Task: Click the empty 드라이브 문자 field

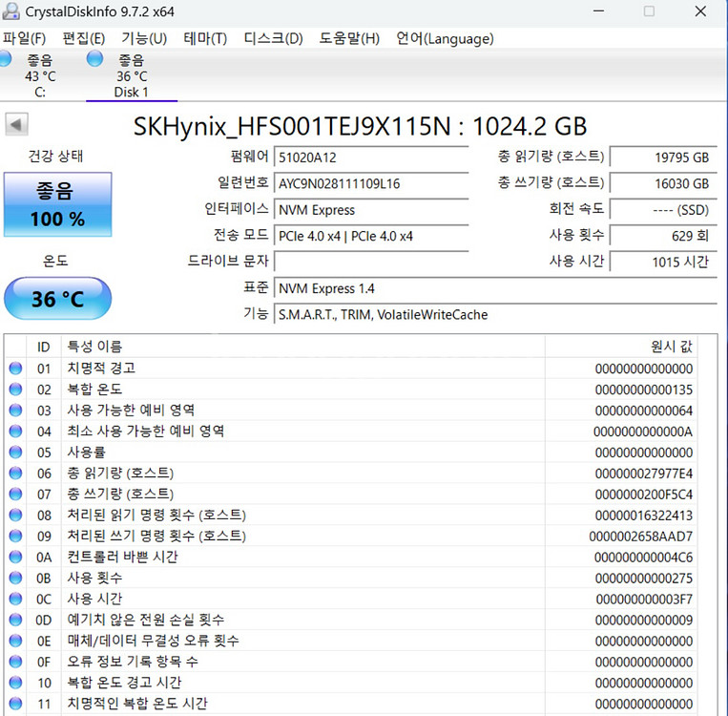Action: [x=371, y=262]
